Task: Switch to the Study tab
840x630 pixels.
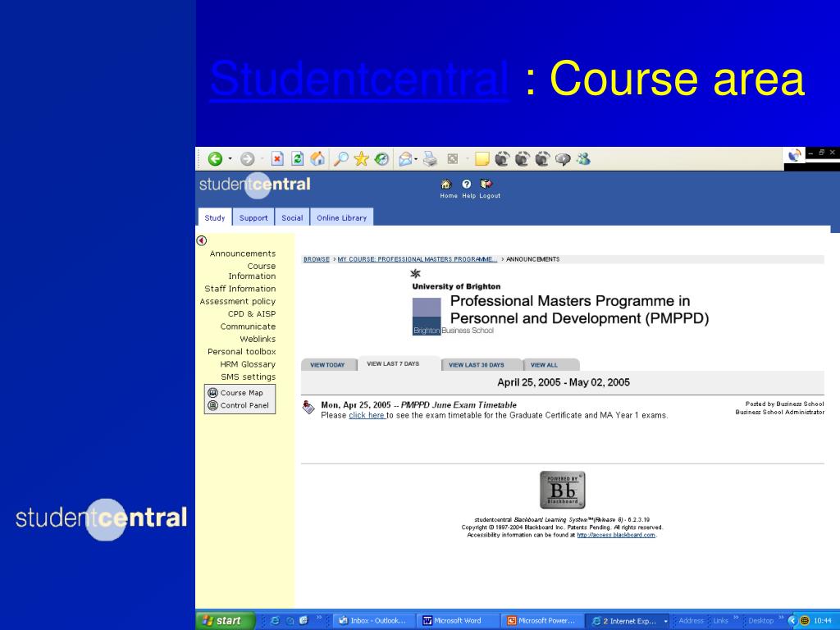Action: 215,217
